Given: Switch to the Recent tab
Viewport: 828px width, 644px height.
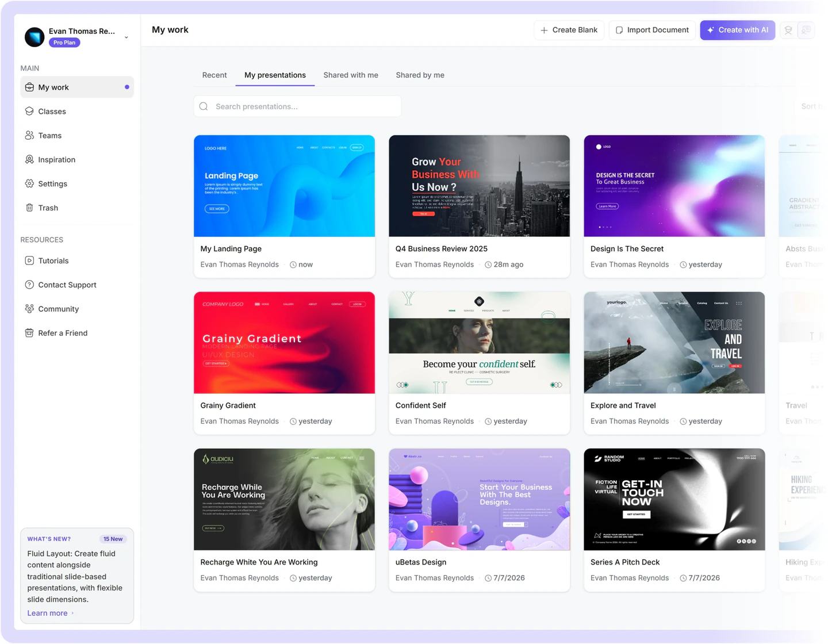Looking at the screenshot, I should pos(214,75).
